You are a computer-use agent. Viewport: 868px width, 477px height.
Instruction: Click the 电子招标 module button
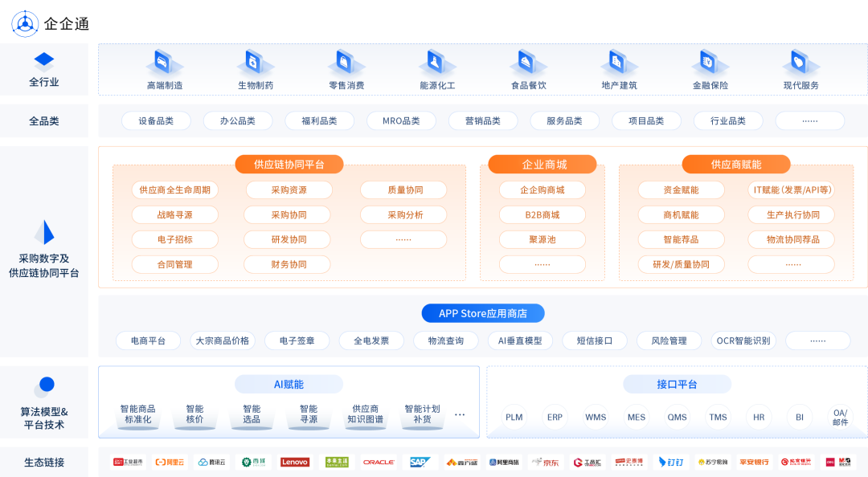(175, 239)
